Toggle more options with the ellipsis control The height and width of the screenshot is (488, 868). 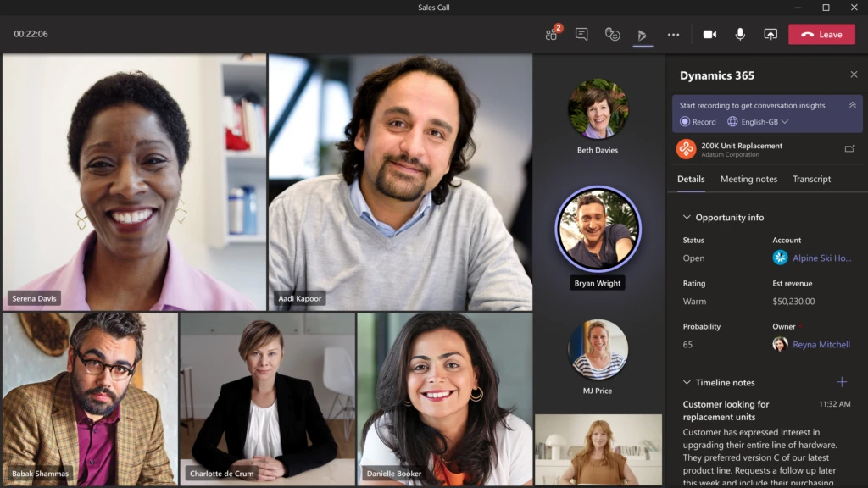(673, 34)
